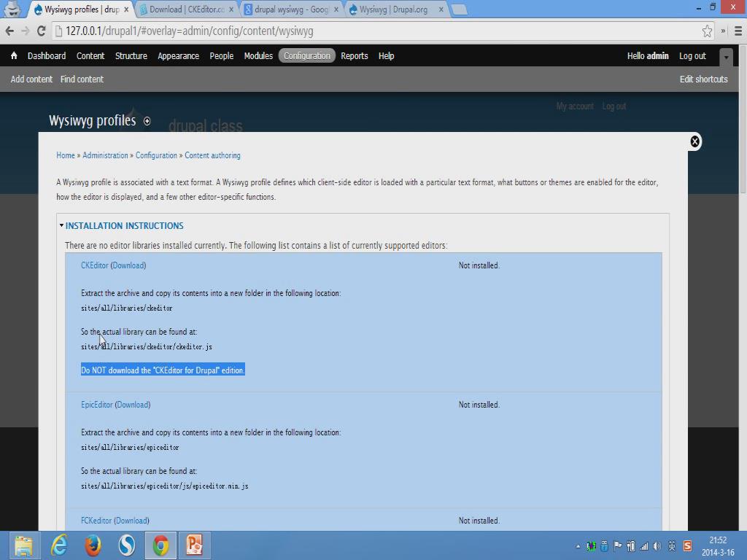Click the Action Center flag tray icon
This screenshot has height=560, width=747.
[x=618, y=546]
